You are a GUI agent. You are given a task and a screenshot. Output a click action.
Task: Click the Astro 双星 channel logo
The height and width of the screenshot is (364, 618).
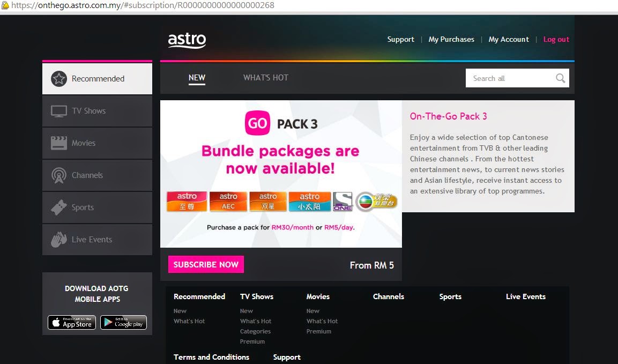tap(268, 202)
